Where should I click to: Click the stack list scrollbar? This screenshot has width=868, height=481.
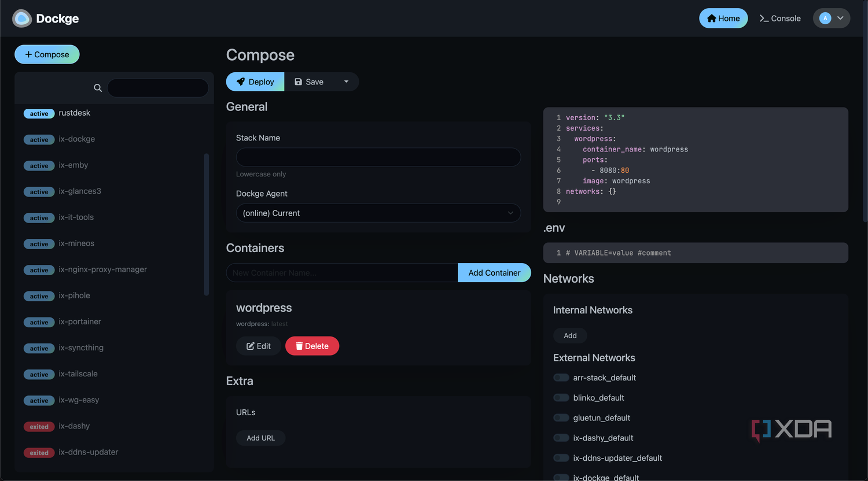(207, 224)
